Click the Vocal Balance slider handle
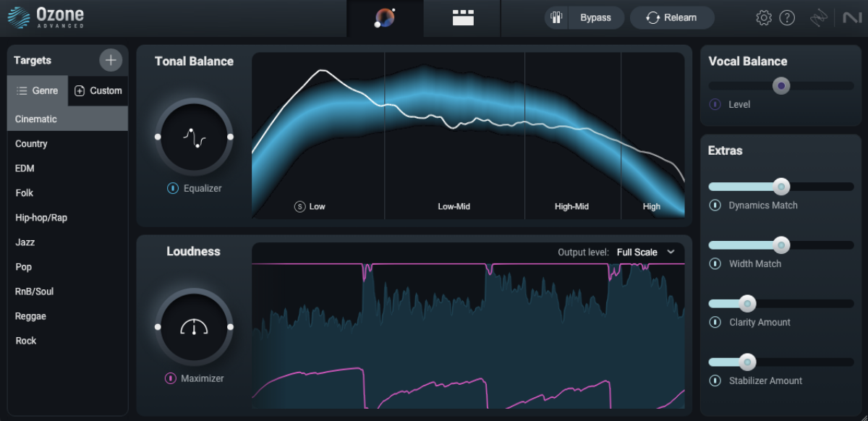 780,85
